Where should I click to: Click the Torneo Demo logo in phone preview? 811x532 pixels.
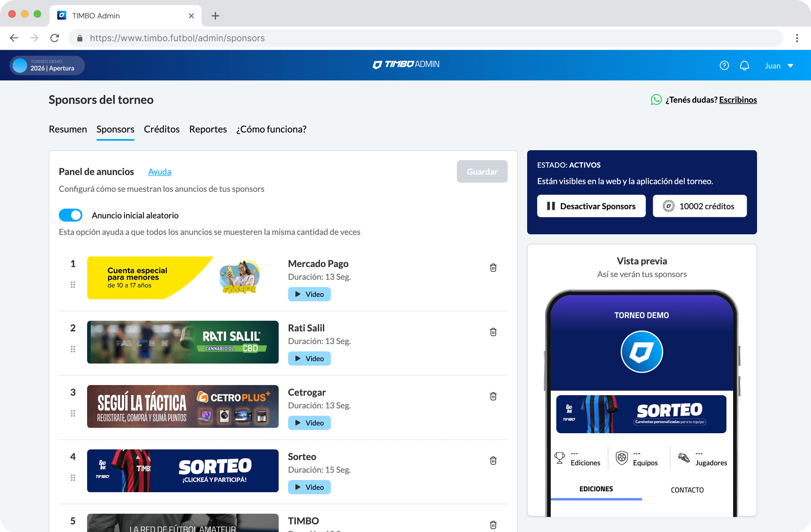[642, 352]
